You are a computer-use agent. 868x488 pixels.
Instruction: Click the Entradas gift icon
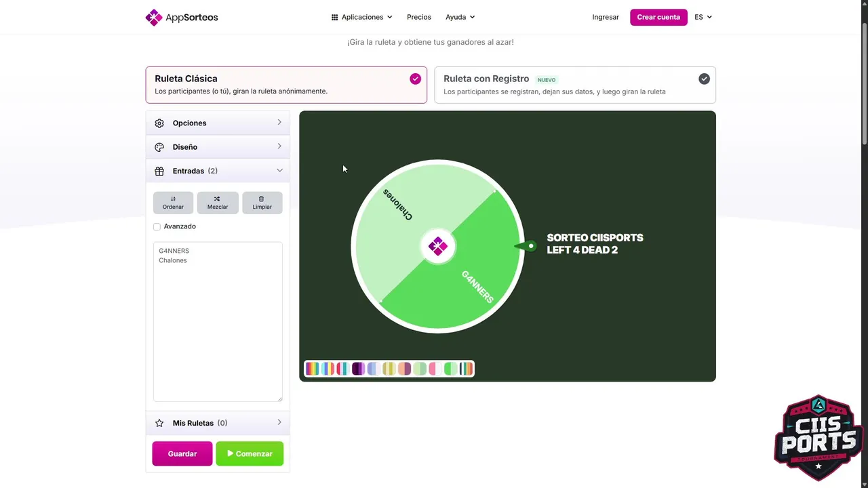pyautogui.click(x=159, y=171)
